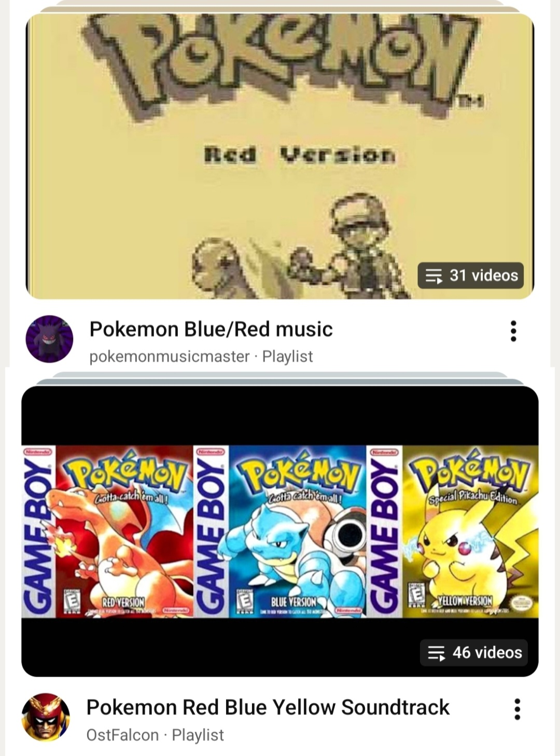
Task: Click the Red Version Charizard box cover
Action: click(107, 531)
